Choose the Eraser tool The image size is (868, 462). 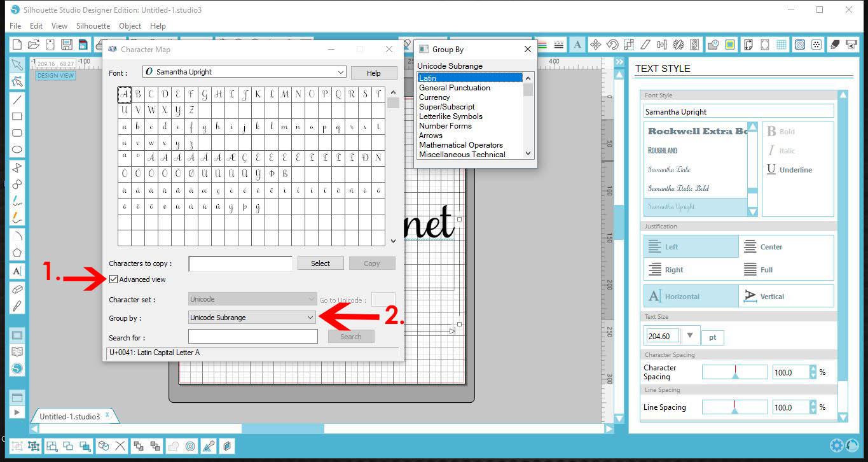click(17, 288)
